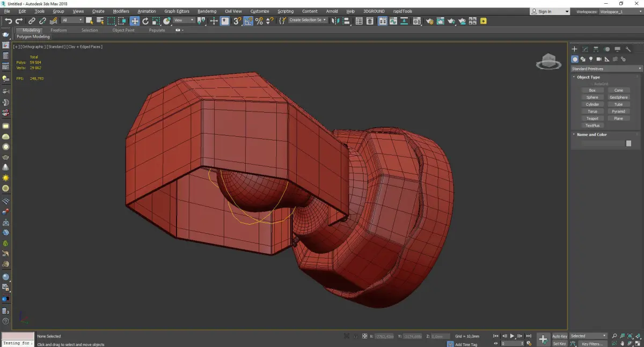644x347 pixels.
Task: Activate the Select and Rotate tool
Action: [x=145, y=21]
